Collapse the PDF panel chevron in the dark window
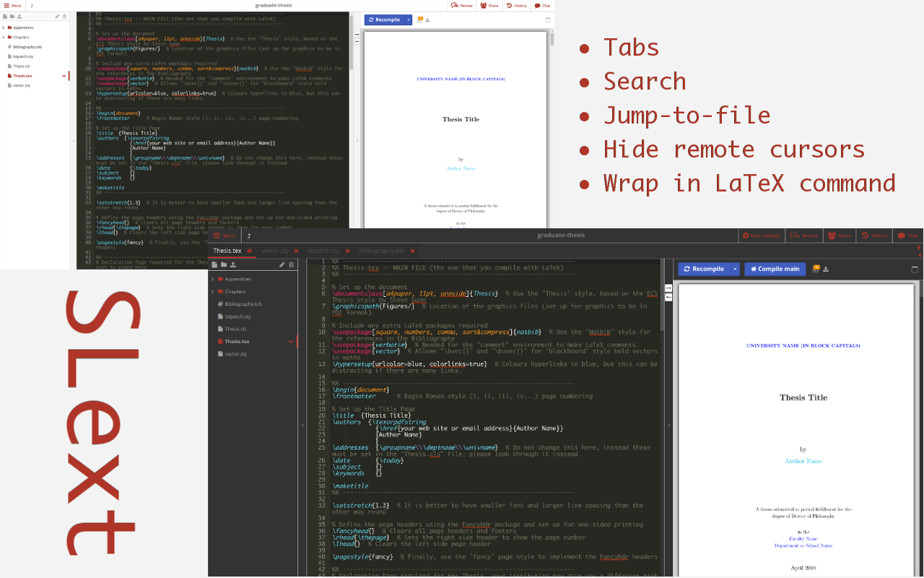The image size is (924, 578). [668, 426]
